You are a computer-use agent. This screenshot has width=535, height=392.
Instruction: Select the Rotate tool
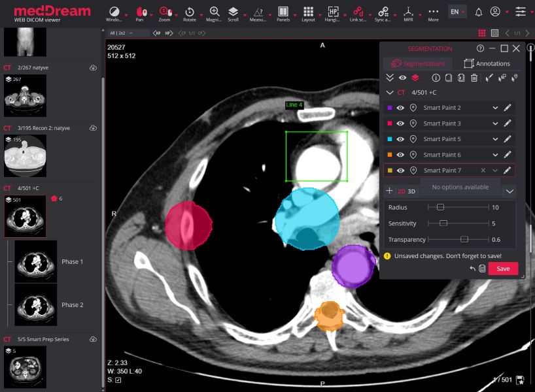point(190,14)
